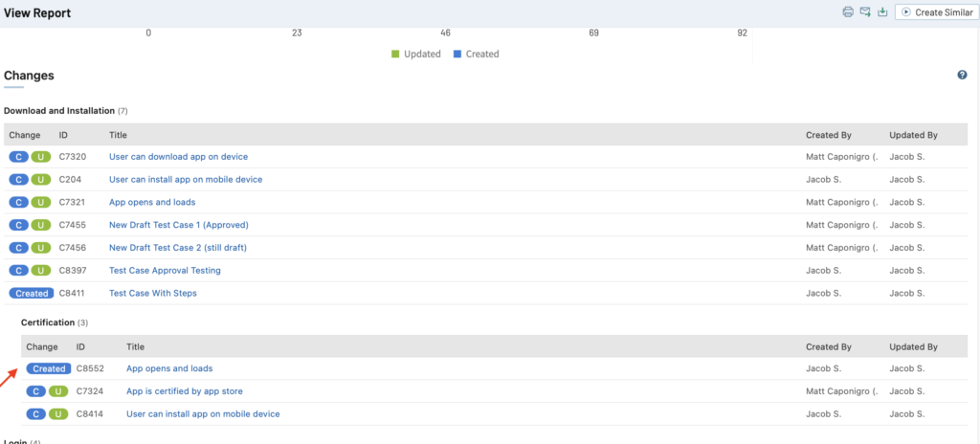Open 'Test Case Approval Testing' link
Screen dimensions: 980x444
[165, 271]
